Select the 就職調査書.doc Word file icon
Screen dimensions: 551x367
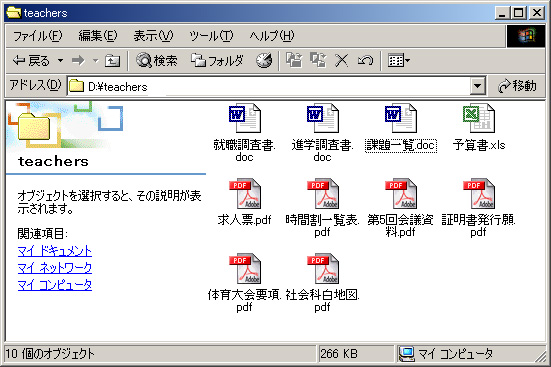[x=245, y=118]
